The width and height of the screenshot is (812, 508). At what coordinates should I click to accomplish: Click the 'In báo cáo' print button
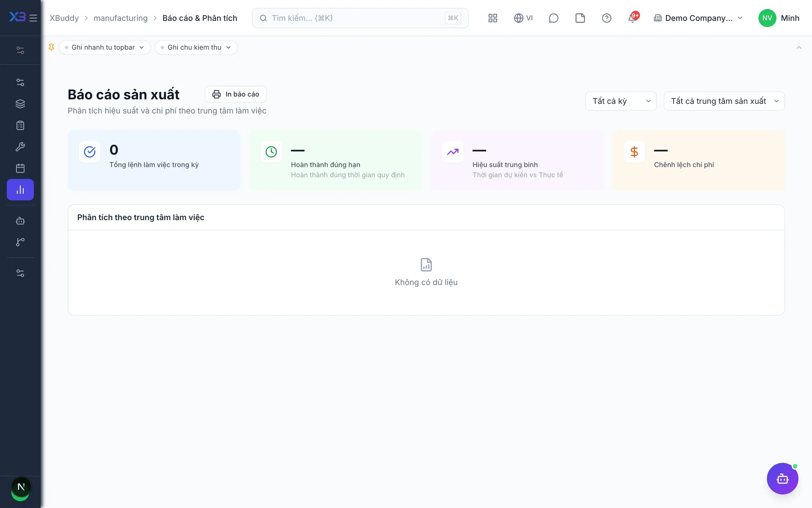click(x=235, y=94)
